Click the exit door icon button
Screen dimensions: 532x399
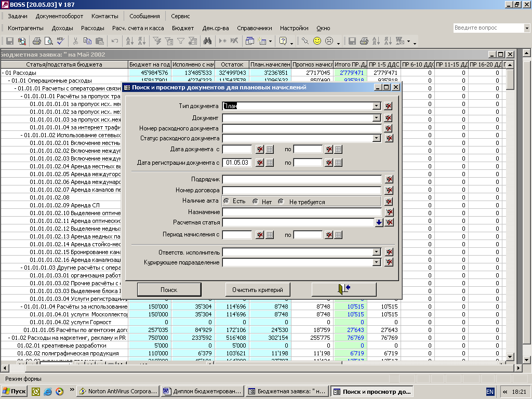(x=344, y=289)
